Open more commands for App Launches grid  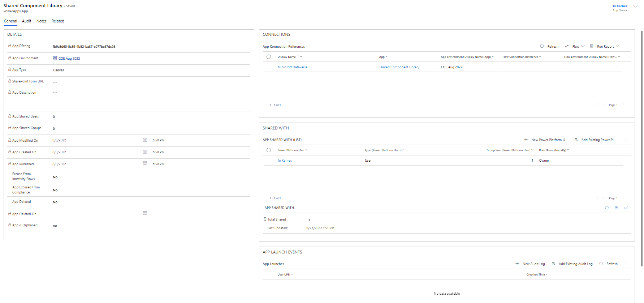point(626,264)
